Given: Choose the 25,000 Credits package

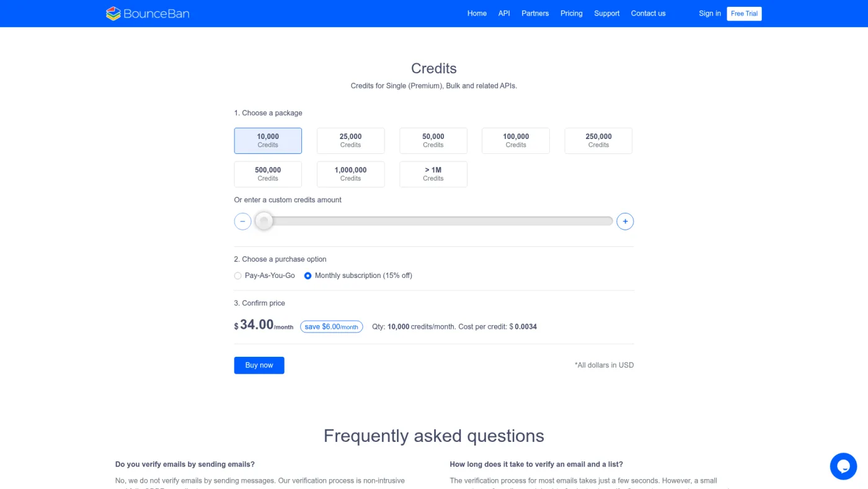Looking at the screenshot, I should coord(350,141).
